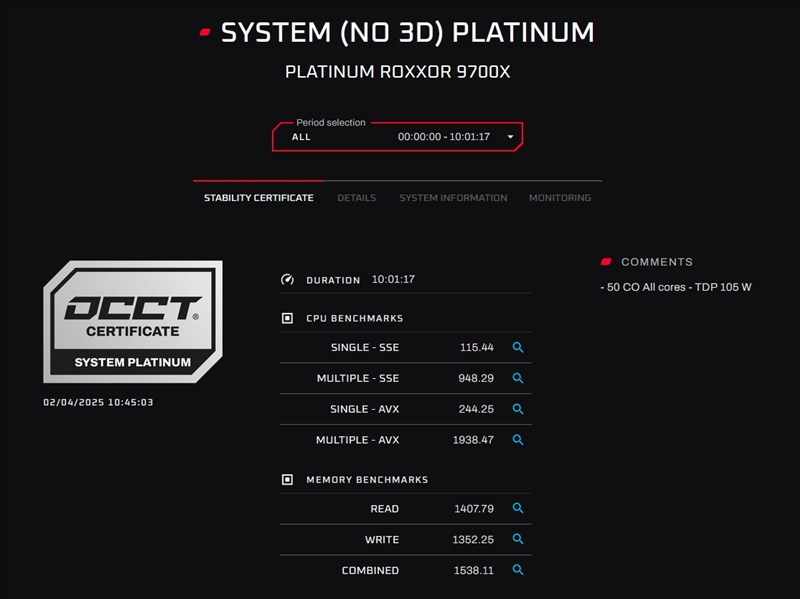Go to the Monitoring tab
The height and width of the screenshot is (599, 800).
[x=560, y=197]
